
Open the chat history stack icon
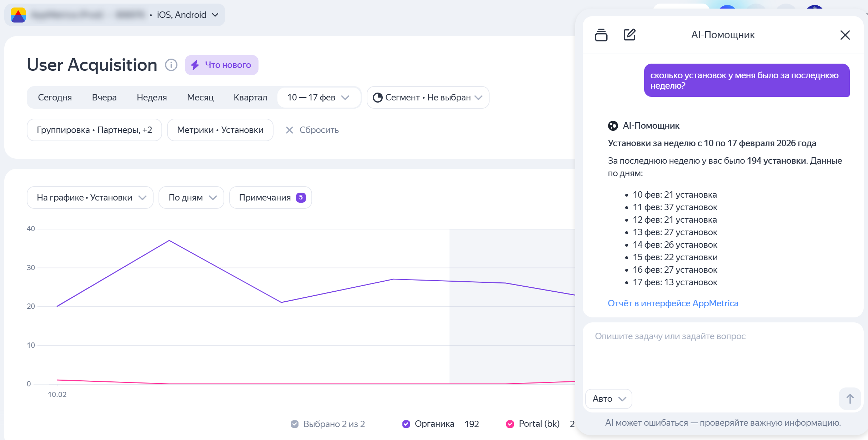tap(601, 35)
